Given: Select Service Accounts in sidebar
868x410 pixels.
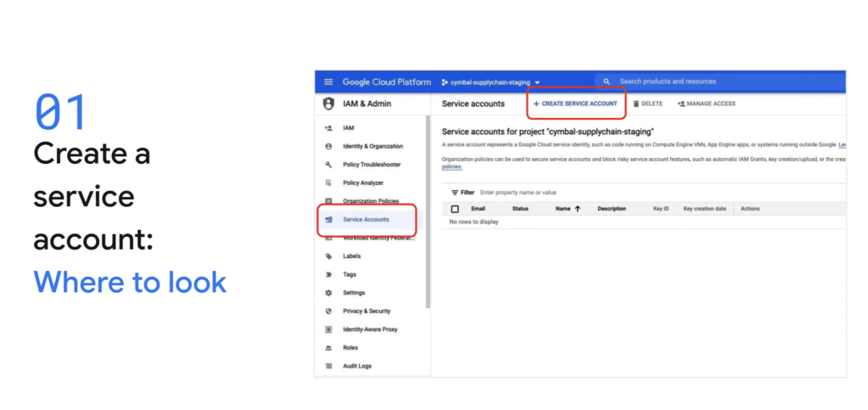Looking at the screenshot, I should pos(366,219).
